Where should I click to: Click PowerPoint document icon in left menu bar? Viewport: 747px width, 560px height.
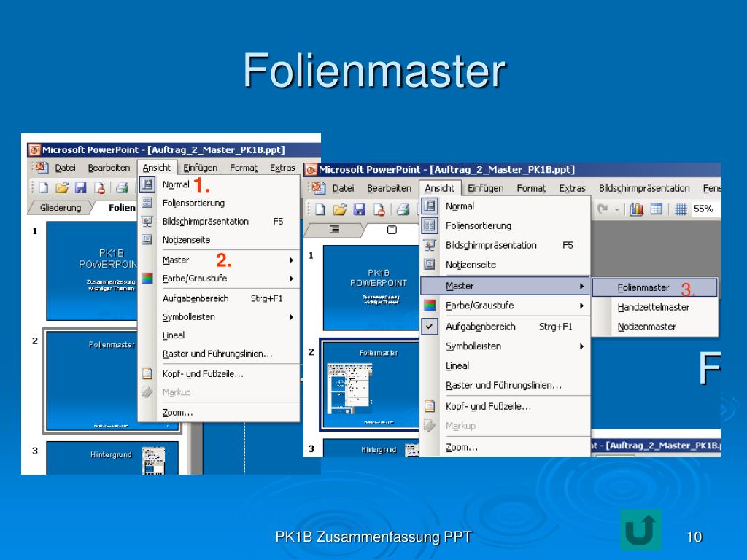(x=42, y=167)
